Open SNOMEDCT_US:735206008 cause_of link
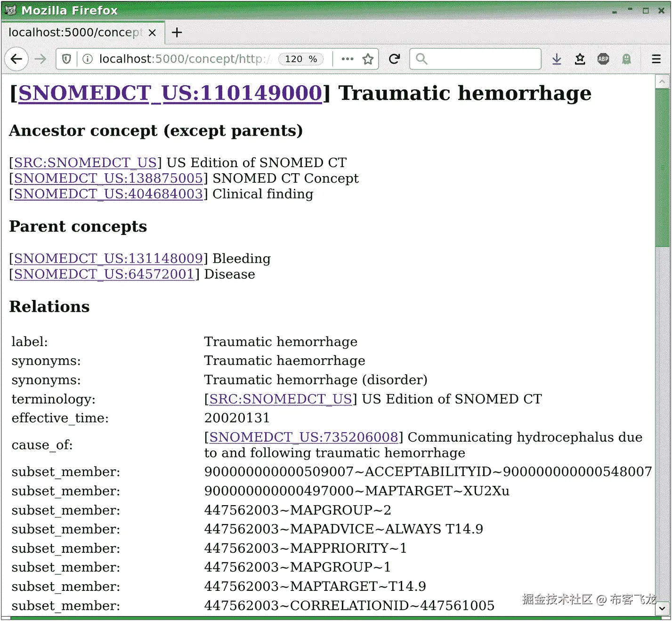Image resolution: width=672 pixels, height=621 pixels. [304, 437]
